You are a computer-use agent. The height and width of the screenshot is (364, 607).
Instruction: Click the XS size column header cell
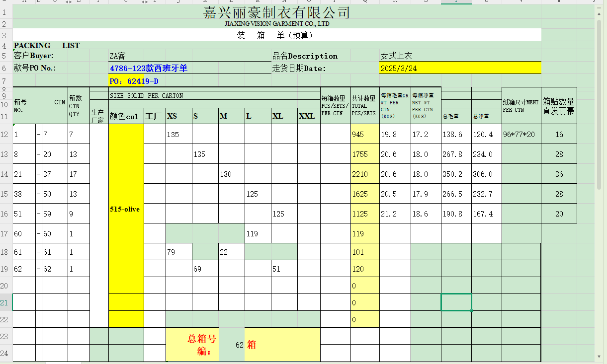[x=178, y=116]
